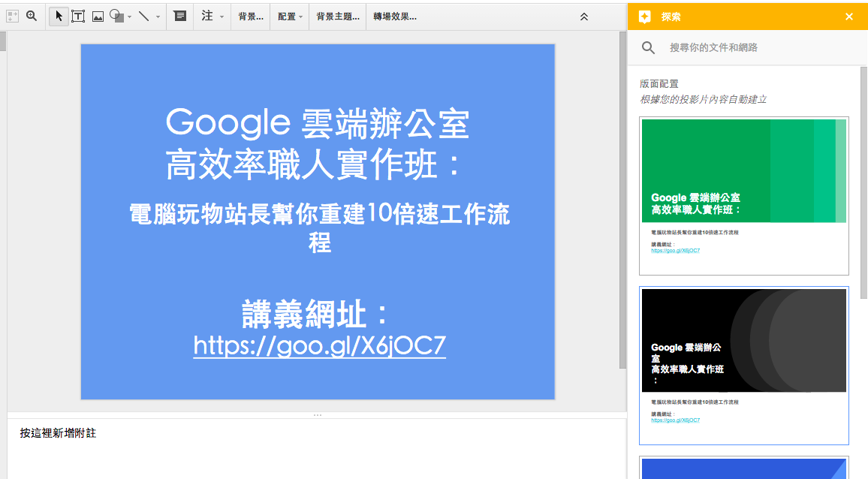Apply the black circles layout suggestion

744,366
